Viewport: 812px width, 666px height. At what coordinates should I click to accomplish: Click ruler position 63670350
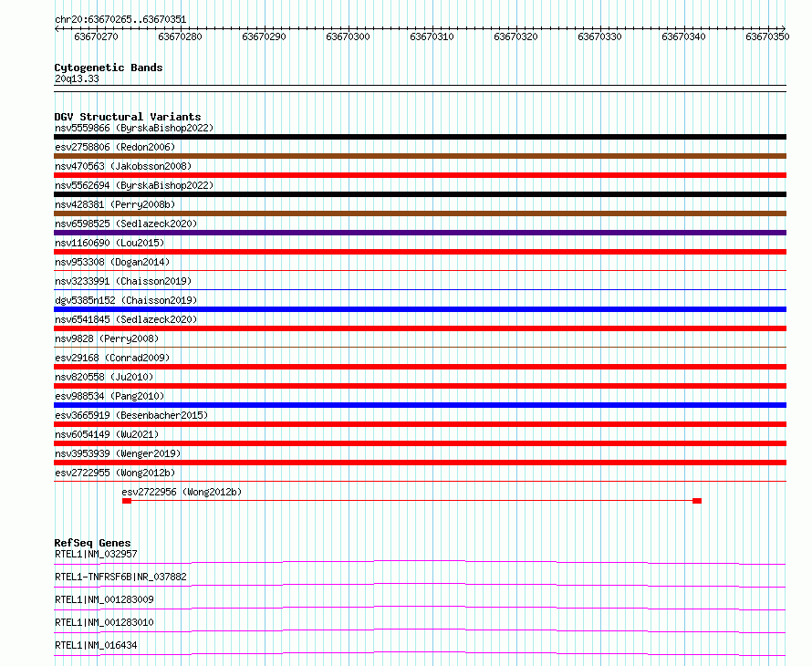click(767, 36)
